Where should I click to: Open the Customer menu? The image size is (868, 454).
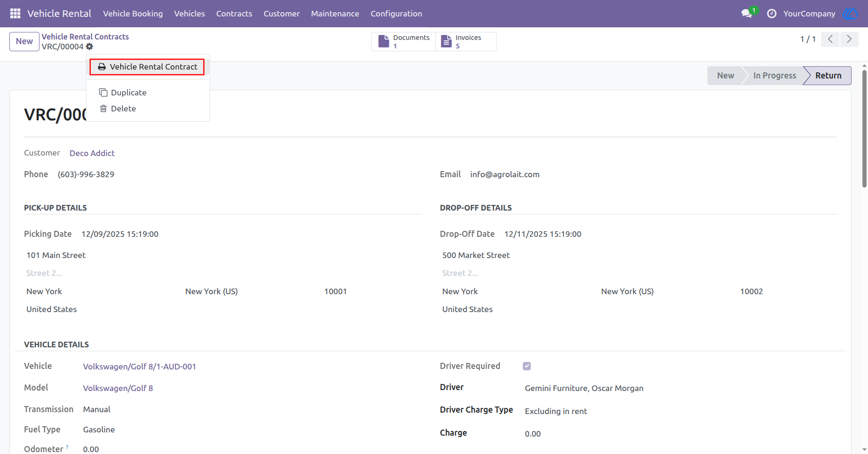[x=281, y=14]
